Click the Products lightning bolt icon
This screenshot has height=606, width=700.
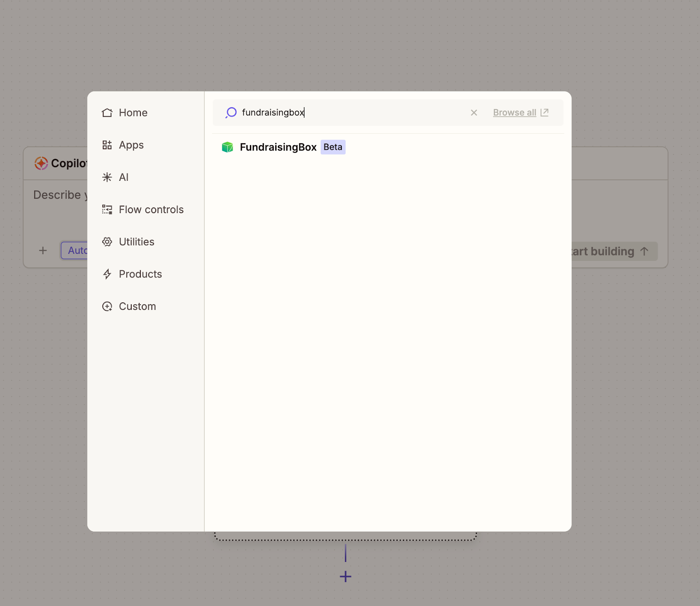[107, 274]
